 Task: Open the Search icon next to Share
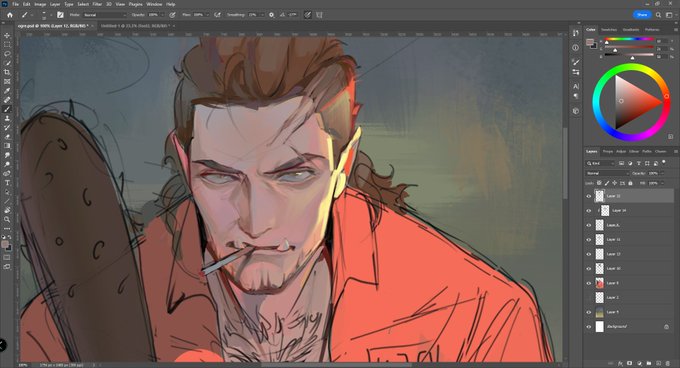[x=658, y=15]
